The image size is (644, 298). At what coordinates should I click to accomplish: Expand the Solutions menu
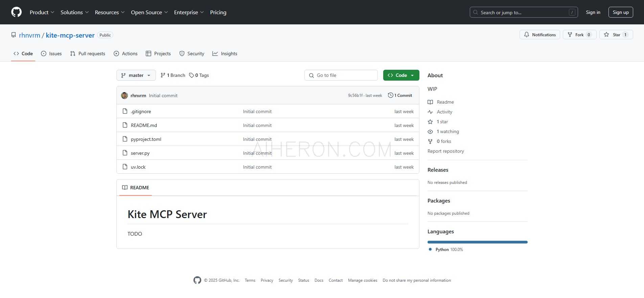pos(74,12)
